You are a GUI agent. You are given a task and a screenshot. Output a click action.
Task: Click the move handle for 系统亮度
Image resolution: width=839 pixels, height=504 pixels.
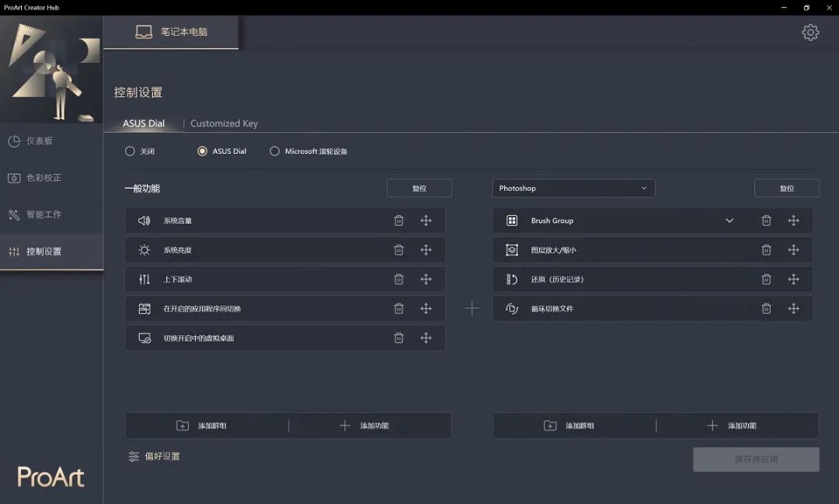point(426,250)
